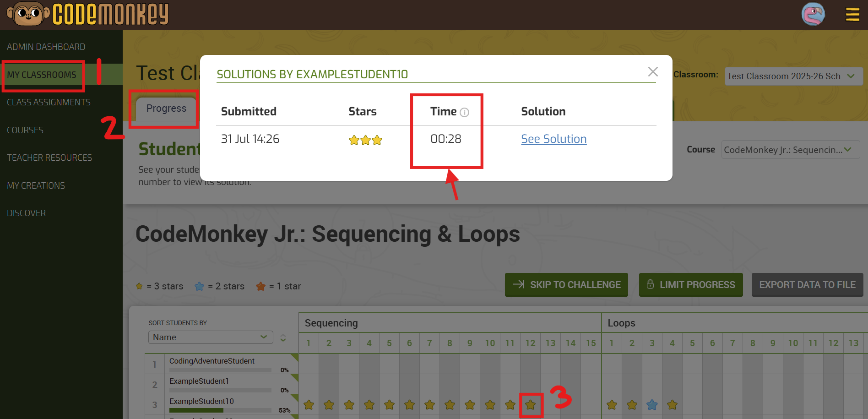Close the Solutions dialog with X
Screen dimensions: 868x419
pyautogui.click(x=653, y=72)
